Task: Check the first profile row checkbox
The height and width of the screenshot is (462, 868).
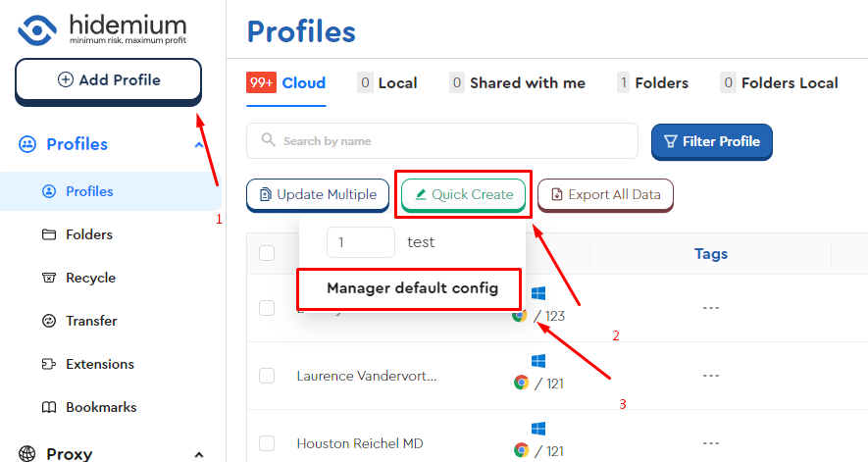Action: pos(267,308)
